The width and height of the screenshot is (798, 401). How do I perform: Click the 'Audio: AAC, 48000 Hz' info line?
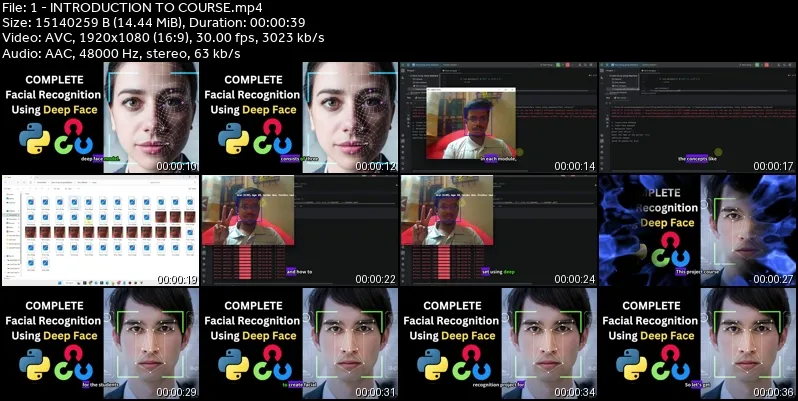[121, 53]
